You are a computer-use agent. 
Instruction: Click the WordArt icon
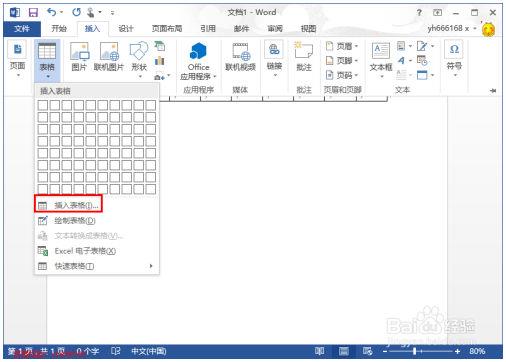[x=402, y=61]
